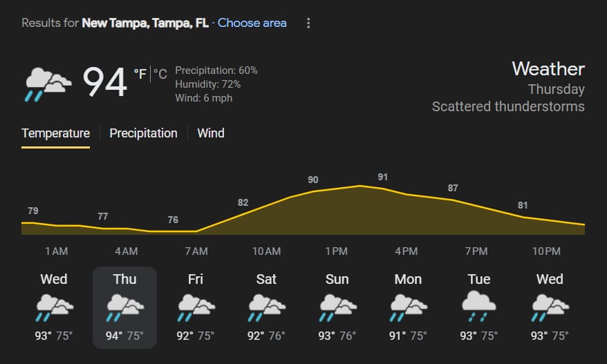Screen dimensions: 607x364
Task: Click the current conditions weather icon
Action: pos(48,84)
